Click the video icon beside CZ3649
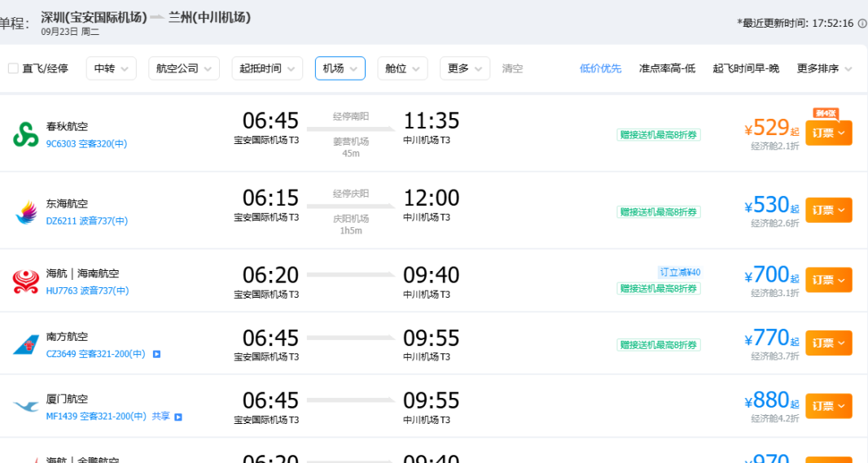This screenshot has width=868, height=463. (x=156, y=354)
